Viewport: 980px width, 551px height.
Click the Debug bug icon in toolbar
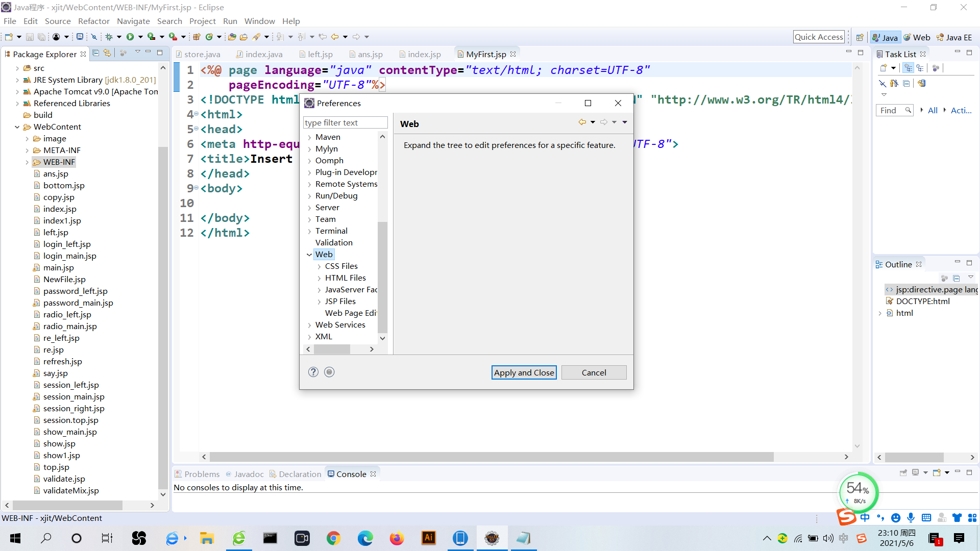[x=109, y=37]
